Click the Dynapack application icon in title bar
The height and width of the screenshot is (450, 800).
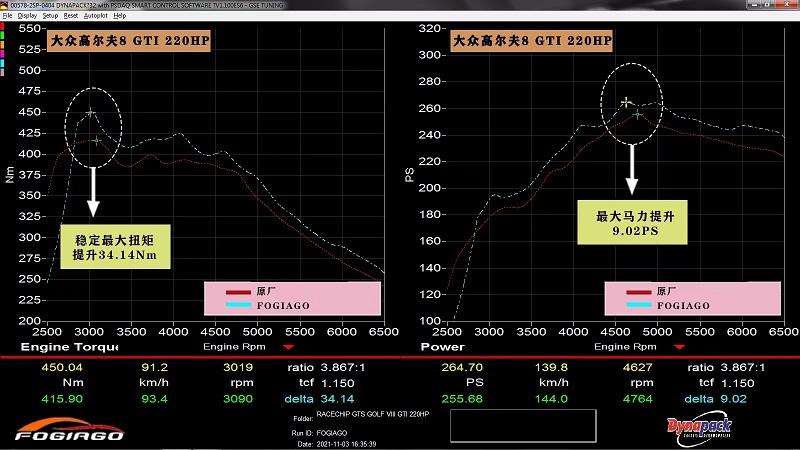(4, 5)
